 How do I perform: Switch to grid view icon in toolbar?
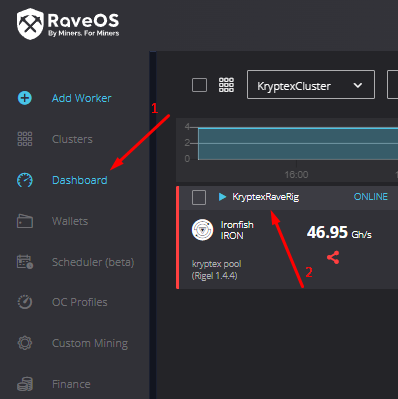pyautogui.click(x=226, y=85)
